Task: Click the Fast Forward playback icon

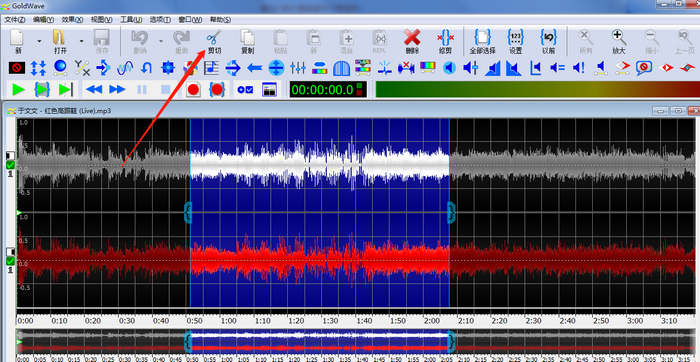Action: click(x=117, y=90)
